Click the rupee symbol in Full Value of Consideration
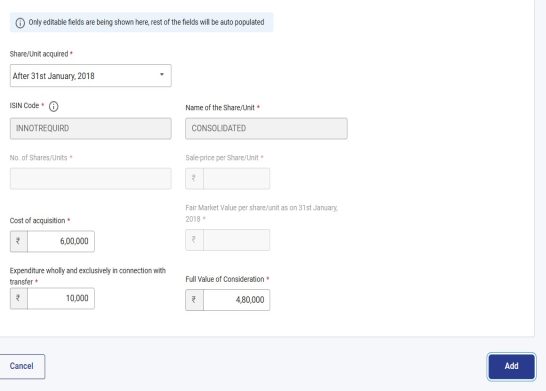 click(x=194, y=300)
